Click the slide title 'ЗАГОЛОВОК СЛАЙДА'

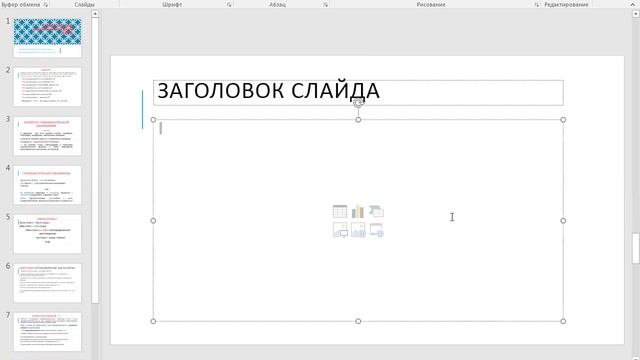(x=269, y=91)
